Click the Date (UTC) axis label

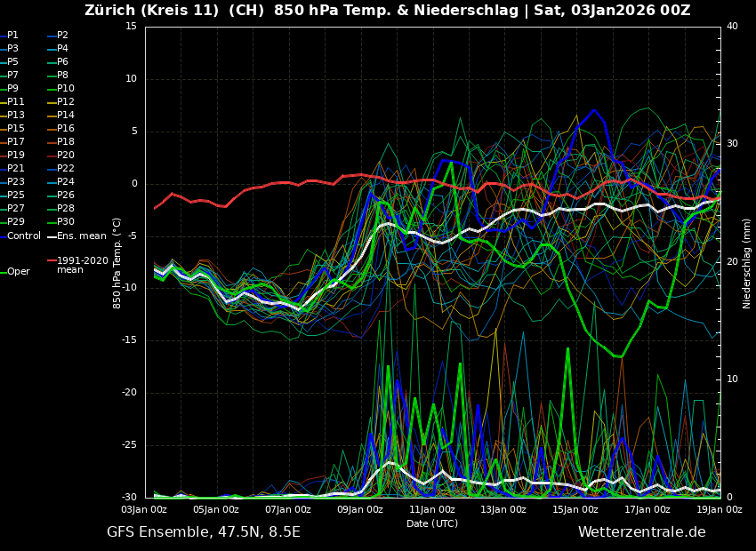(432, 523)
